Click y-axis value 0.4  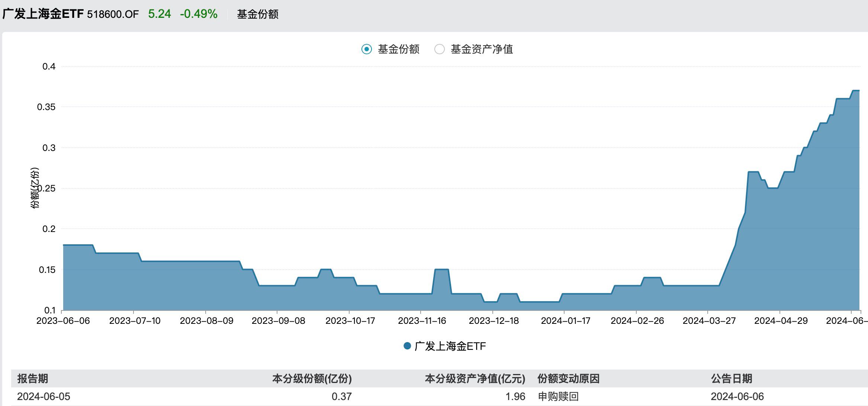pos(49,67)
